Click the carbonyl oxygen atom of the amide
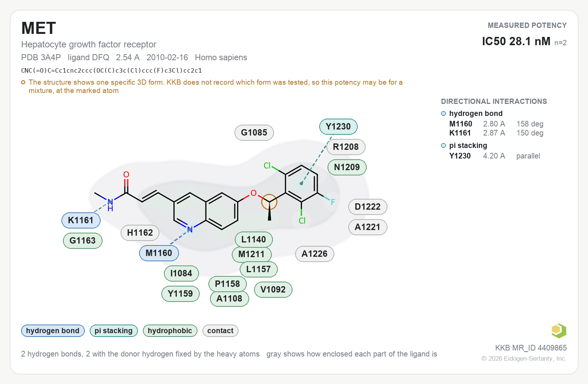This screenshot has height=384, width=588. [126, 175]
